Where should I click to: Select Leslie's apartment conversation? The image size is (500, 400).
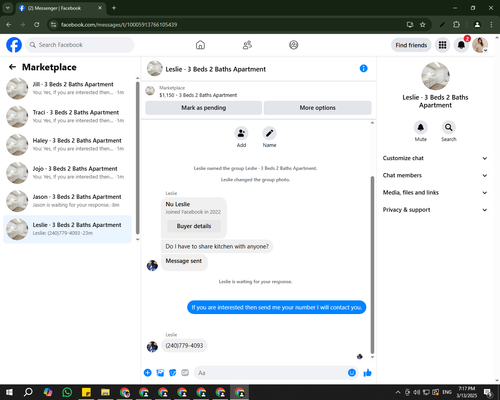[68, 229]
